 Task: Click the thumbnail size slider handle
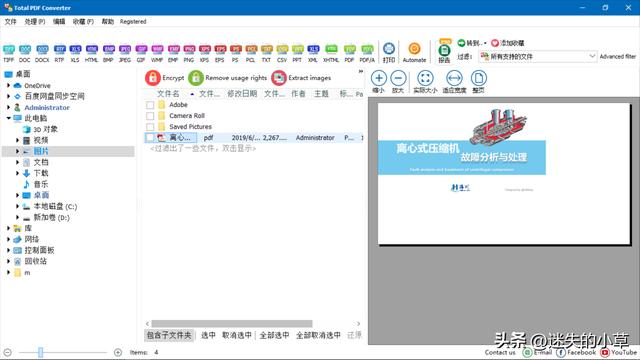[x=40, y=352]
